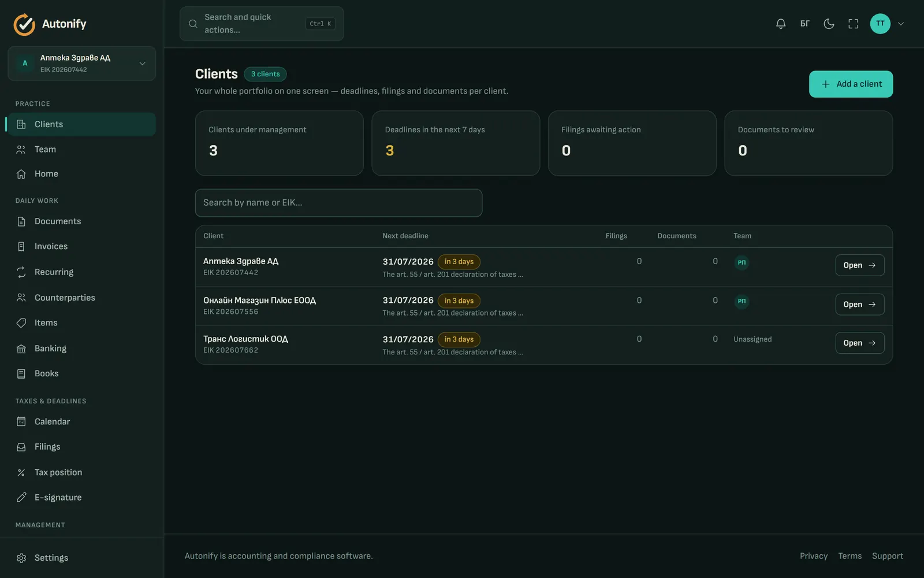Image resolution: width=924 pixels, height=578 pixels.
Task: Go to Home in the sidebar
Action: click(x=82, y=174)
